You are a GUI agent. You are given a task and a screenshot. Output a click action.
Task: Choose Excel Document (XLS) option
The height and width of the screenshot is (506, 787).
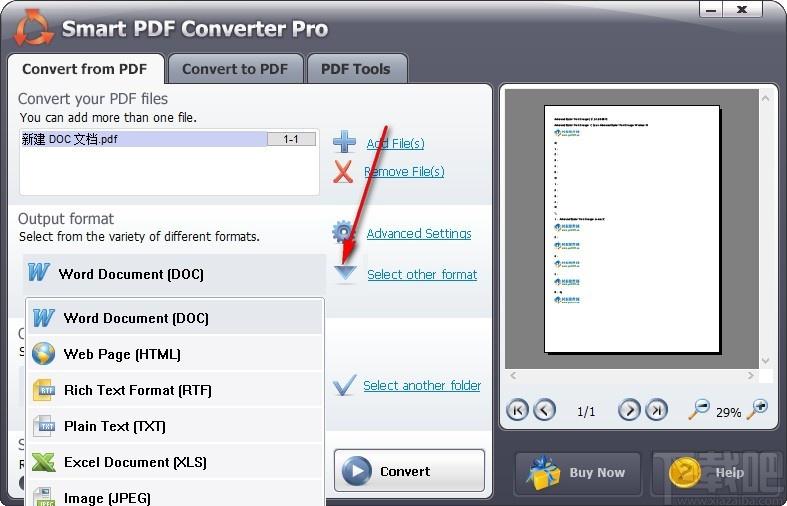click(x=175, y=462)
